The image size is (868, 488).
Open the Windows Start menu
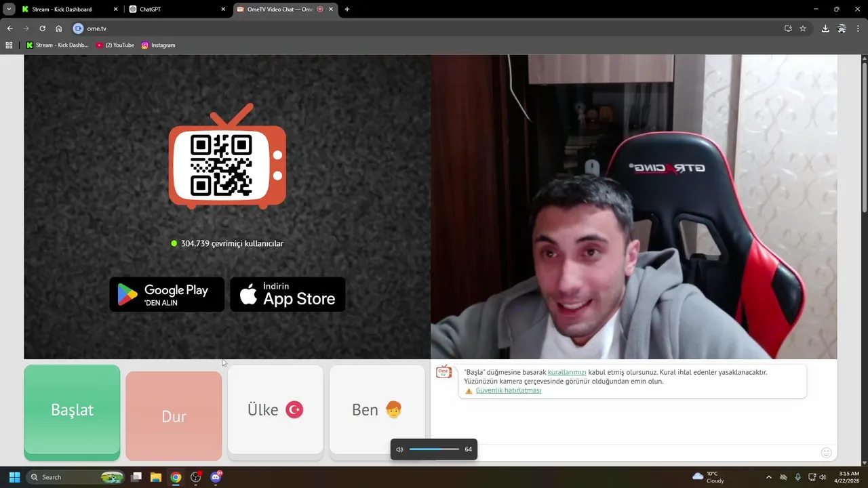[14, 477]
